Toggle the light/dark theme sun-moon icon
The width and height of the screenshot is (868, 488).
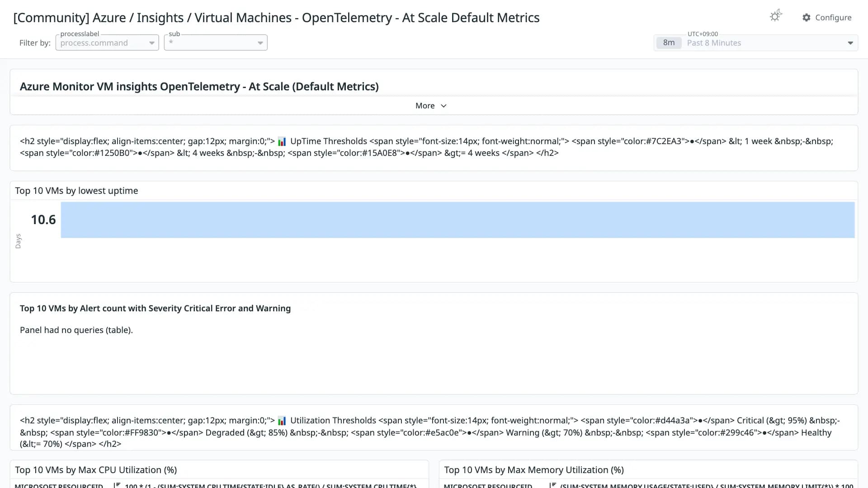[776, 16]
